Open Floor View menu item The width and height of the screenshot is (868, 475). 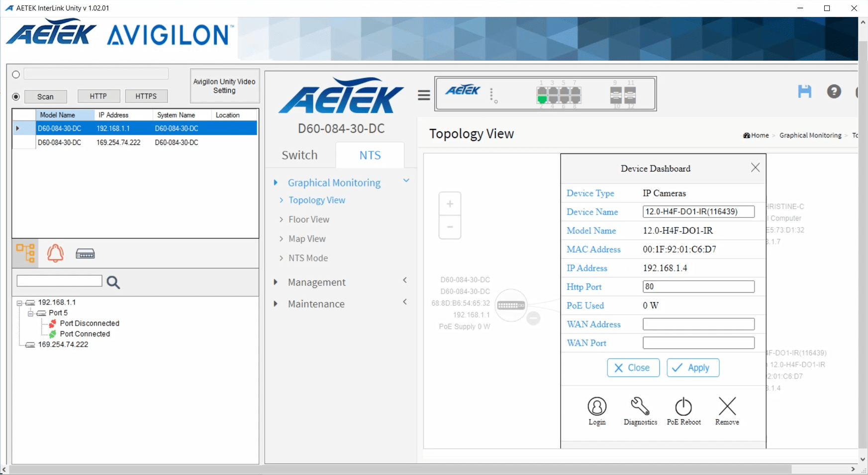pos(308,219)
